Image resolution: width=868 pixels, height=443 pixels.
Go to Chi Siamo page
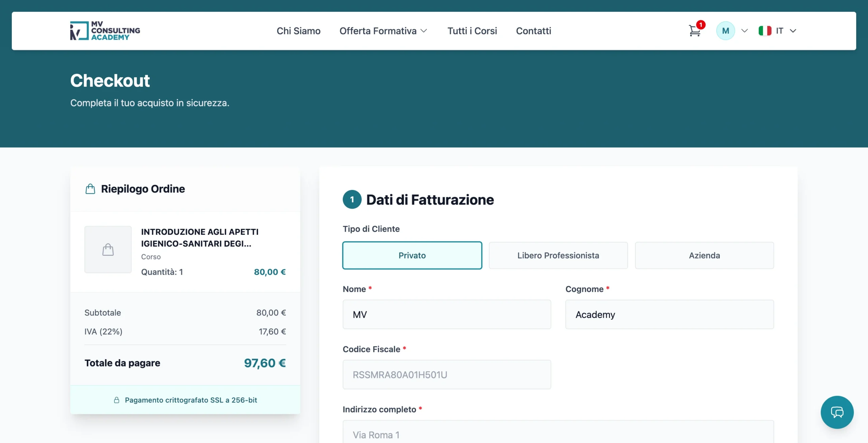point(298,31)
